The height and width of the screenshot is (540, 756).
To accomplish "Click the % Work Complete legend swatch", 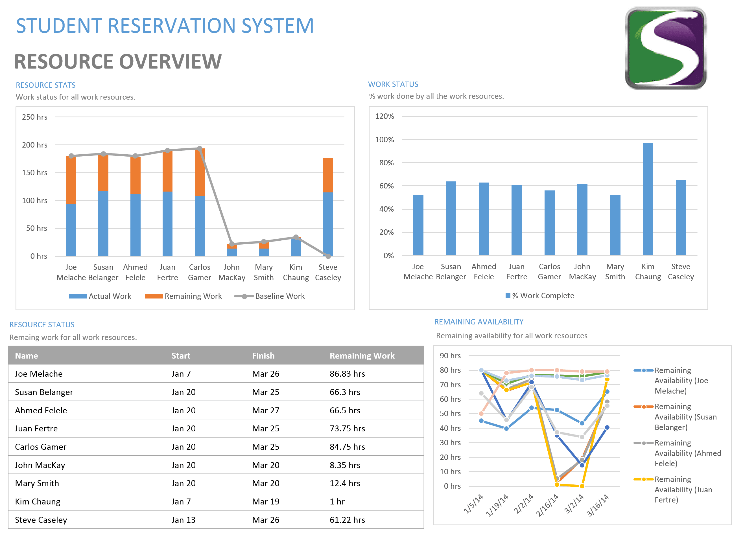I will pyautogui.click(x=508, y=296).
